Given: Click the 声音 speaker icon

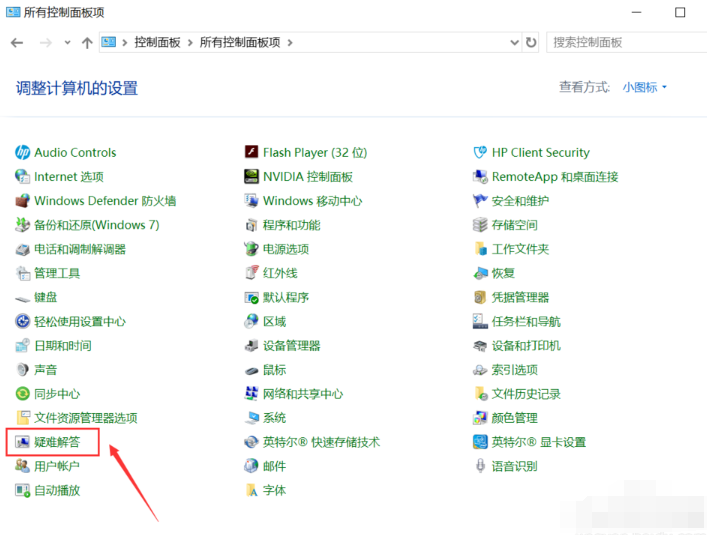Looking at the screenshot, I should pos(23,370).
